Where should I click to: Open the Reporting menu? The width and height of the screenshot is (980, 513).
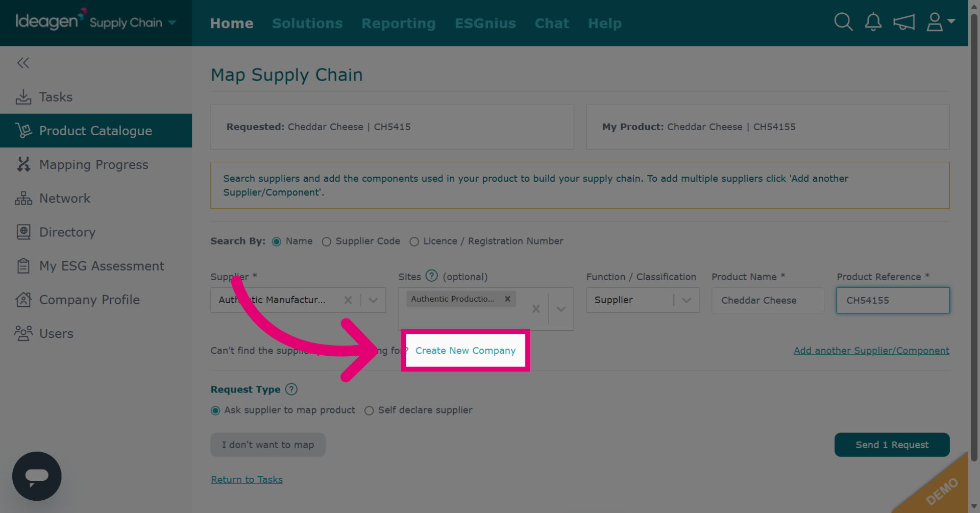coord(399,23)
